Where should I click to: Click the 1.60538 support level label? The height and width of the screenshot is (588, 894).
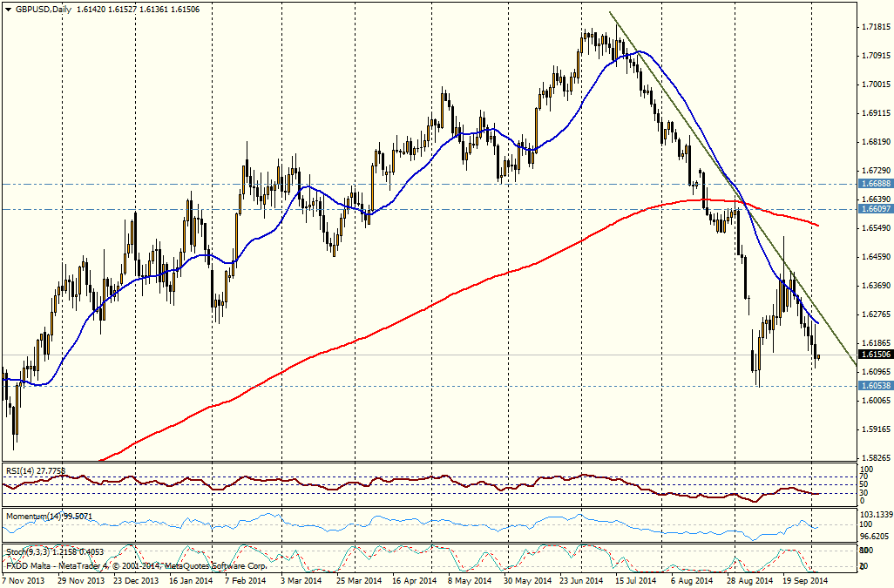click(x=874, y=385)
